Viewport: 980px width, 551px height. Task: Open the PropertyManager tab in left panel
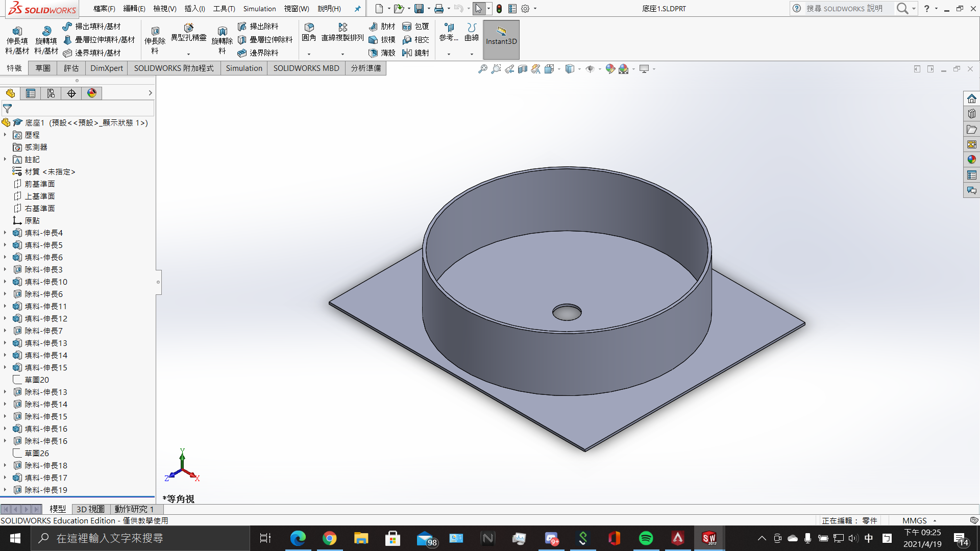pos(31,93)
